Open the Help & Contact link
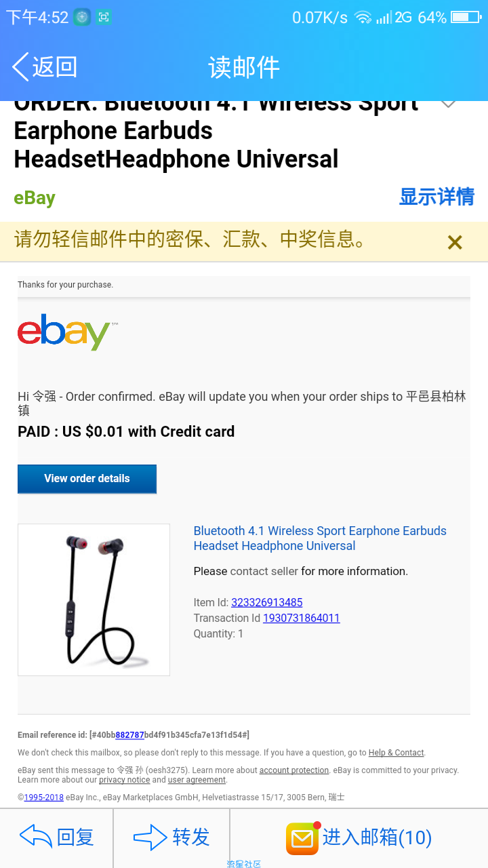This screenshot has height=868, width=488. coord(396,753)
